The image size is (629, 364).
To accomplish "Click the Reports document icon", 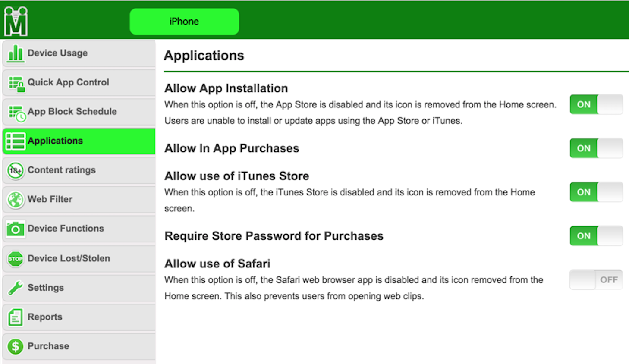I will pyautogui.click(x=16, y=317).
